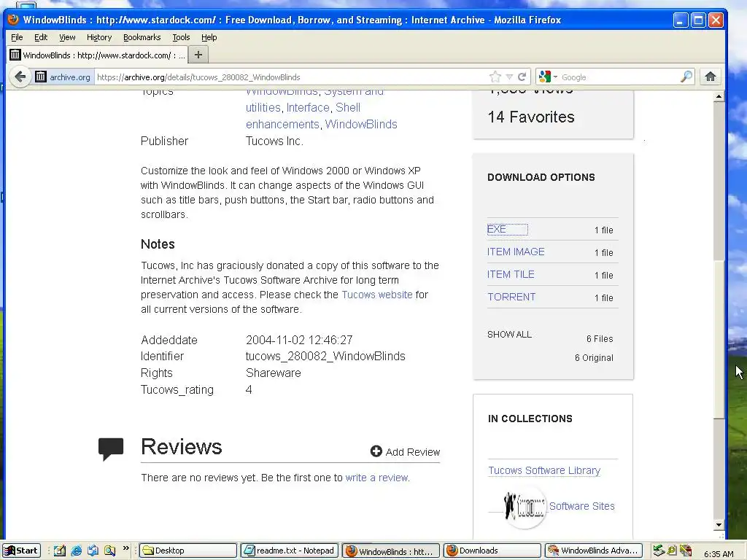Click inside the Google search field

(x=619, y=77)
